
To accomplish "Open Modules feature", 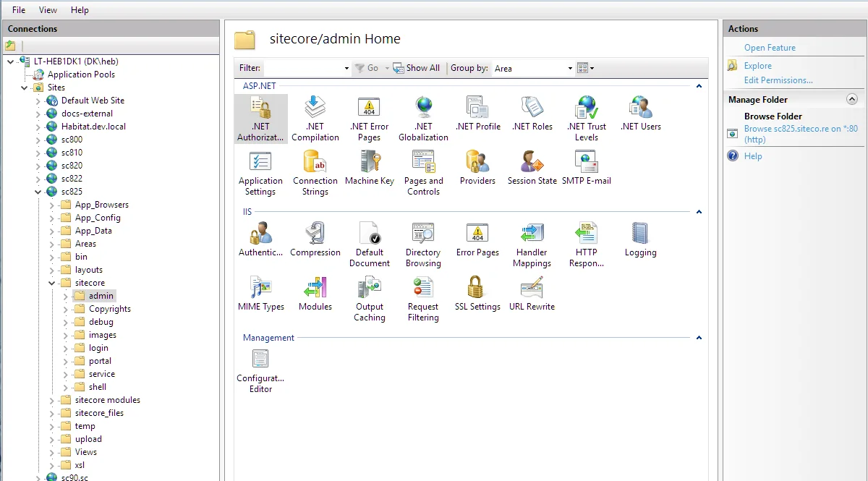I will [x=315, y=294].
